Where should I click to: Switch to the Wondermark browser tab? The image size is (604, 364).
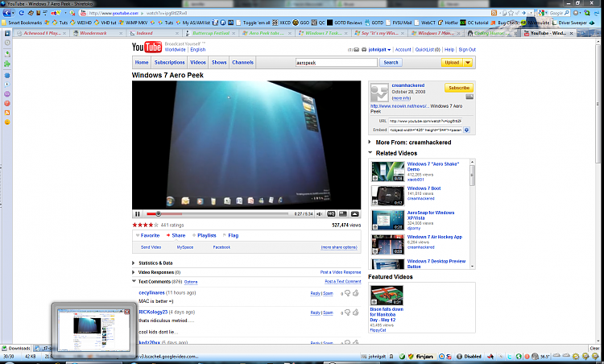(x=98, y=33)
